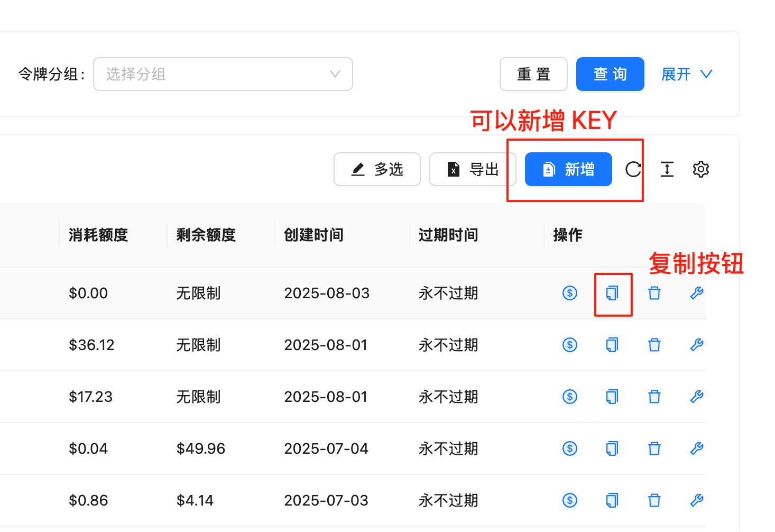Open the settings gear above the table
The height and width of the screenshot is (532, 775).
(701, 169)
